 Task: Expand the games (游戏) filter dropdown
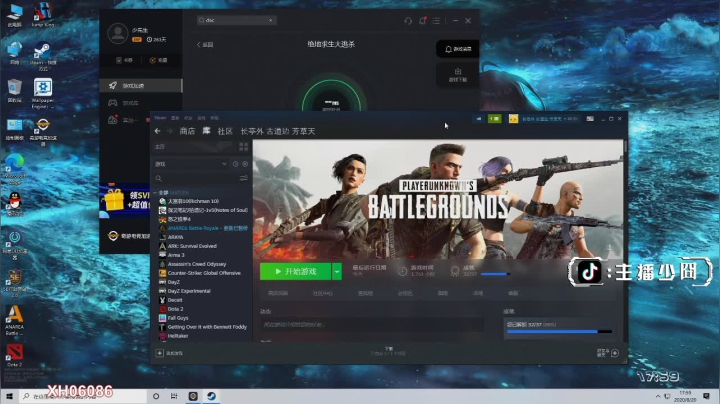coord(191,164)
